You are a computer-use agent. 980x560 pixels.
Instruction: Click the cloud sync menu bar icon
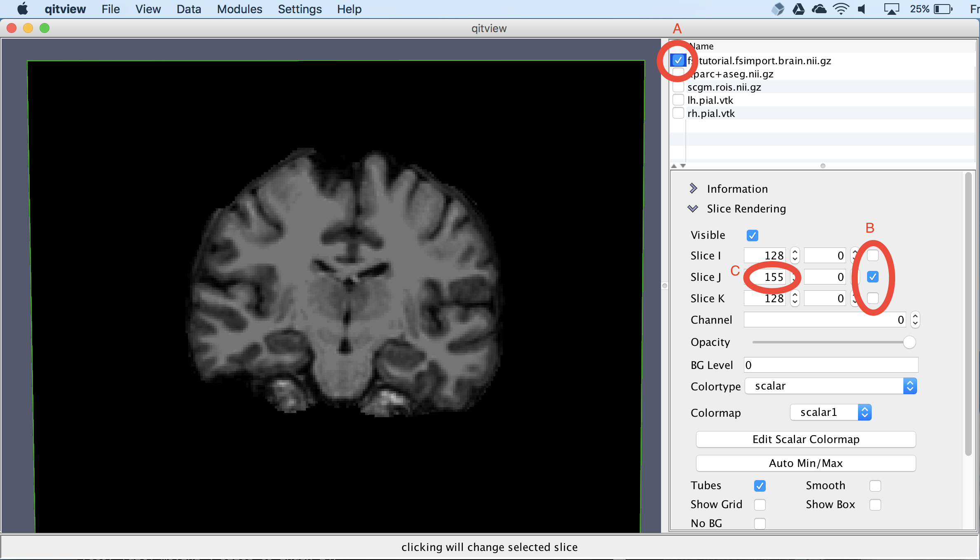819,9
